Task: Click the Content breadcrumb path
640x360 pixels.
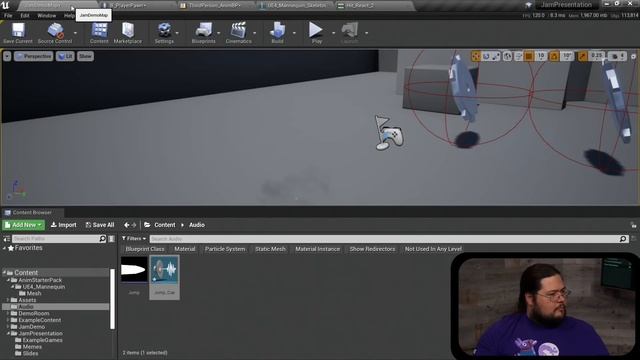Action: [x=164, y=225]
